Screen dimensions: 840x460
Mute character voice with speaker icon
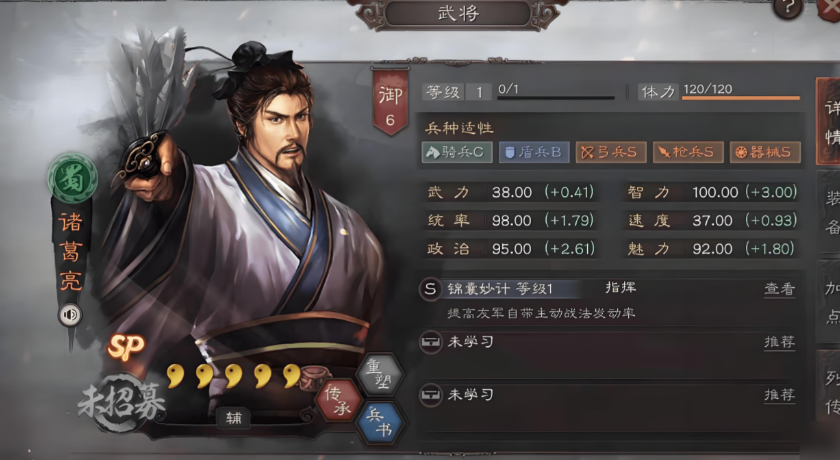(70, 315)
